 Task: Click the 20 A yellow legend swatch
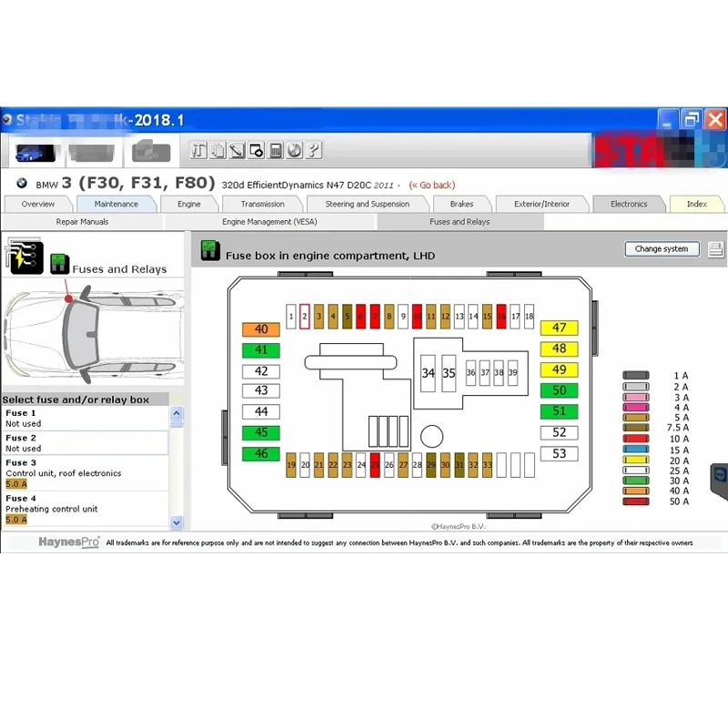point(635,460)
